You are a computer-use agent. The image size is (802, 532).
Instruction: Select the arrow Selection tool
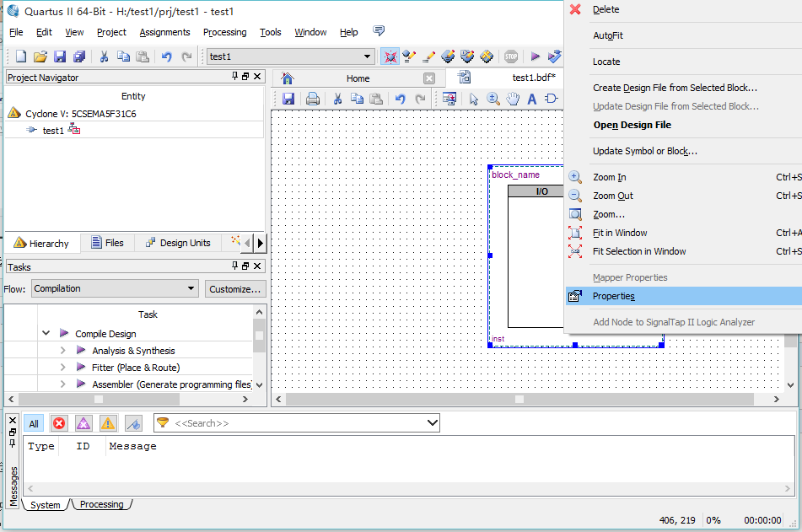(x=474, y=99)
